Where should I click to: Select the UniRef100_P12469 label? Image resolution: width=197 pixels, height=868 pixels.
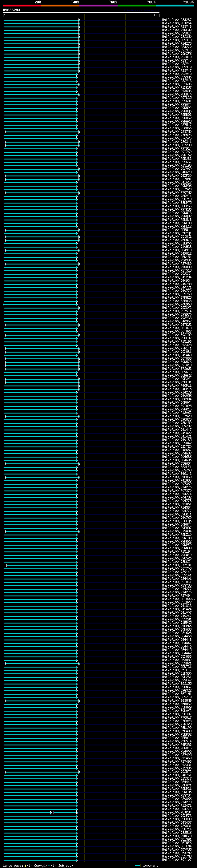point(177,758)
